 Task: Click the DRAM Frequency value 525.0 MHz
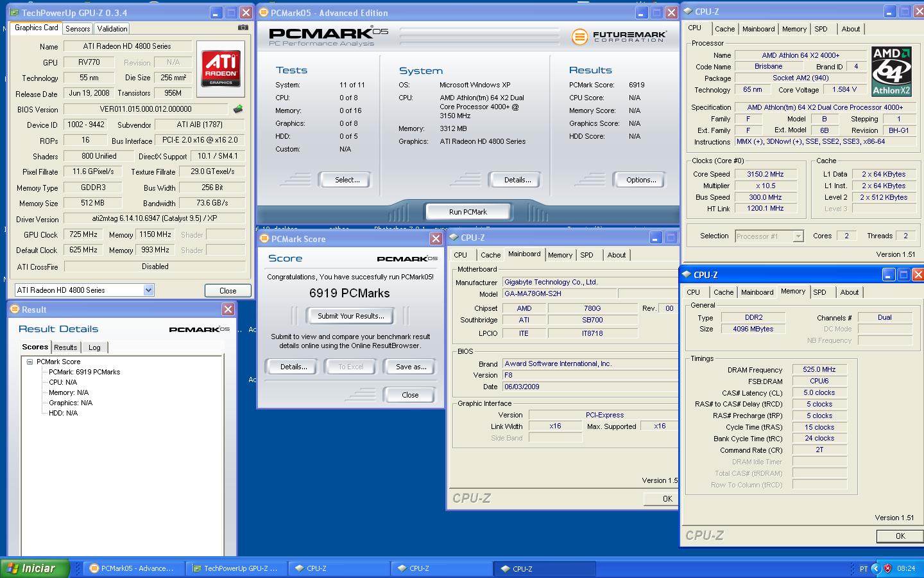tap(819, 369)
